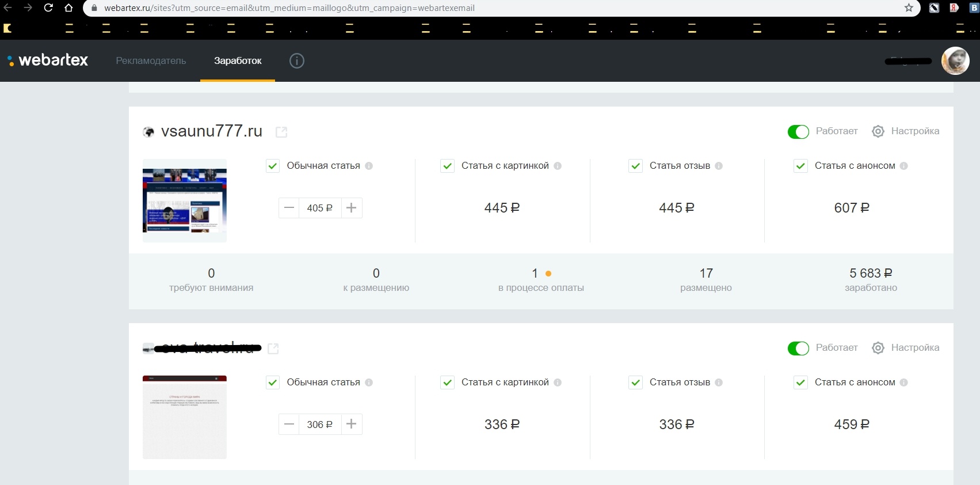Uncheck Статья отзыв for vsaunu777.ru
The height and width of the screenshot is (485, 980).
point(635,166)
